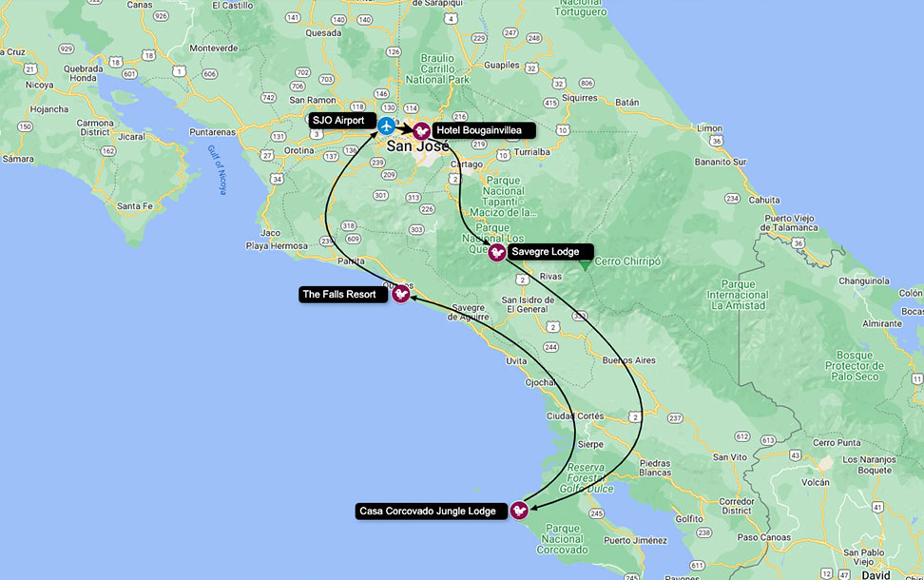The height and width of the screenshot is (580, 924).
Task: Click the route 126 road shield
Action: (x=394, y=52)
